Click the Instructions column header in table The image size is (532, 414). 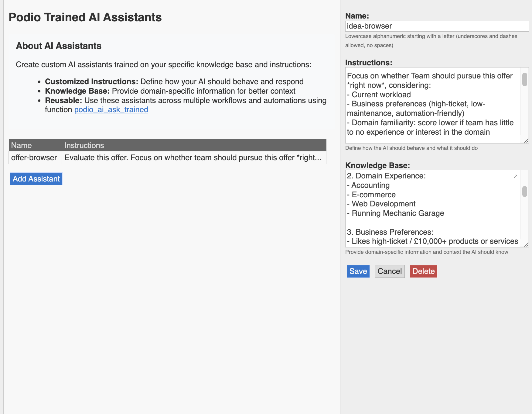tap(84, 145)
